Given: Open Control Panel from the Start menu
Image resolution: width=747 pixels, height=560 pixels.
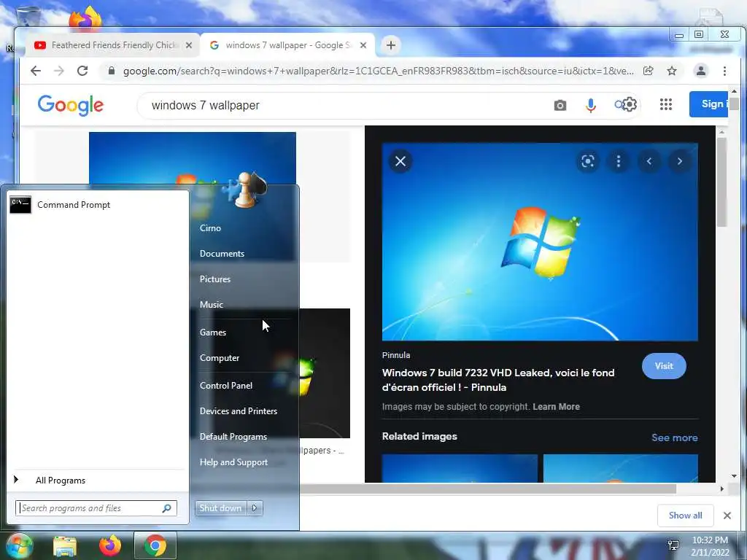Looking at the screenshot, I should pyautogui.click(x=226, y=385).
